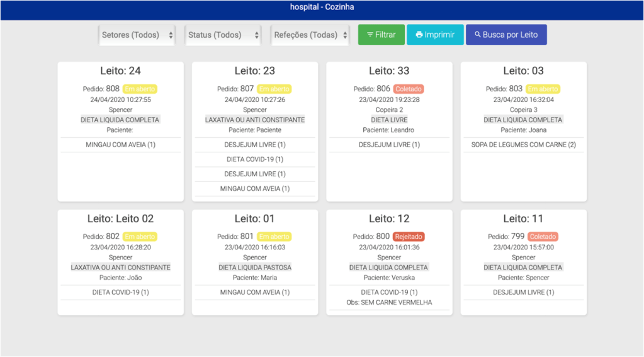
Task: Open the Leito: 03 card heading
Action: coord(523,71)
